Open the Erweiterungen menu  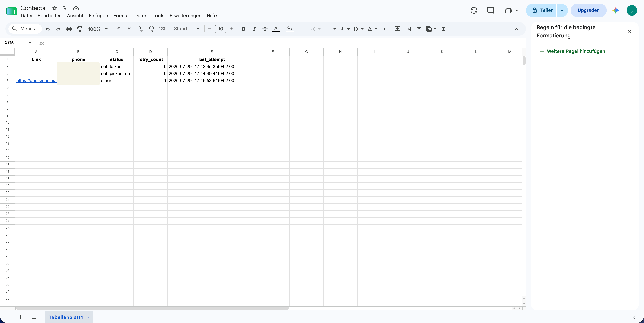tap(185, 15)
